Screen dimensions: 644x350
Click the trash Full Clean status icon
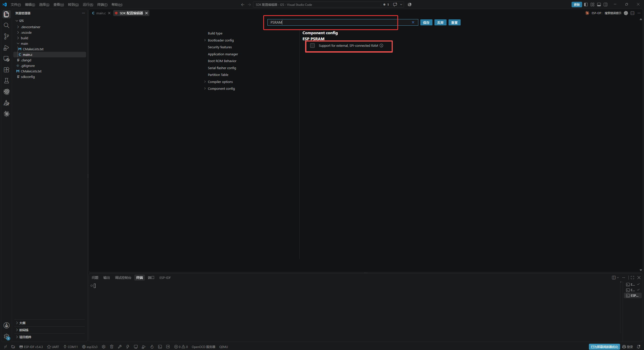pyautogui.click(x=112, y=347)
